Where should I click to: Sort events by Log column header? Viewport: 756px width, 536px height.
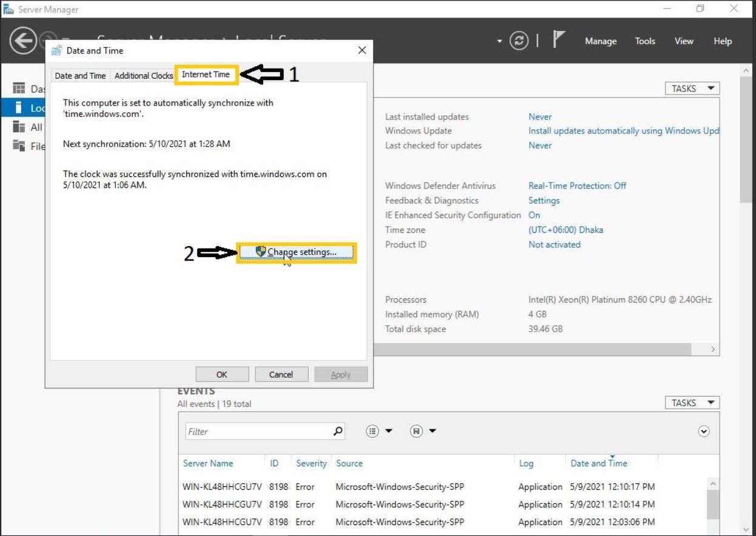coord(526,463)
